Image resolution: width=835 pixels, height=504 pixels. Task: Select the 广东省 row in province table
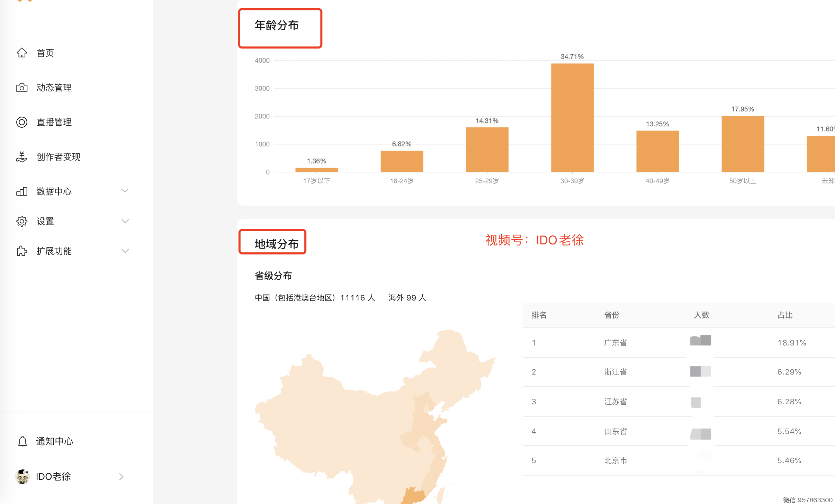click(616, 343)
